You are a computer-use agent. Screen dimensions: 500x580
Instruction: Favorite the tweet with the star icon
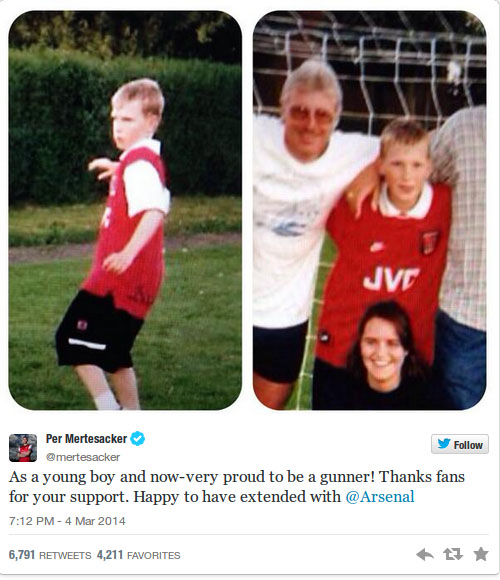(481, 554)
